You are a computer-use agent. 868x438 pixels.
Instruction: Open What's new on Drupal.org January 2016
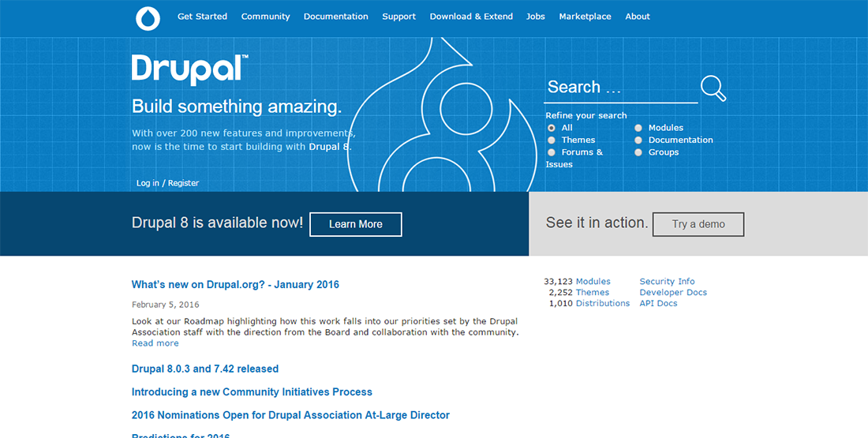(235, 285)
